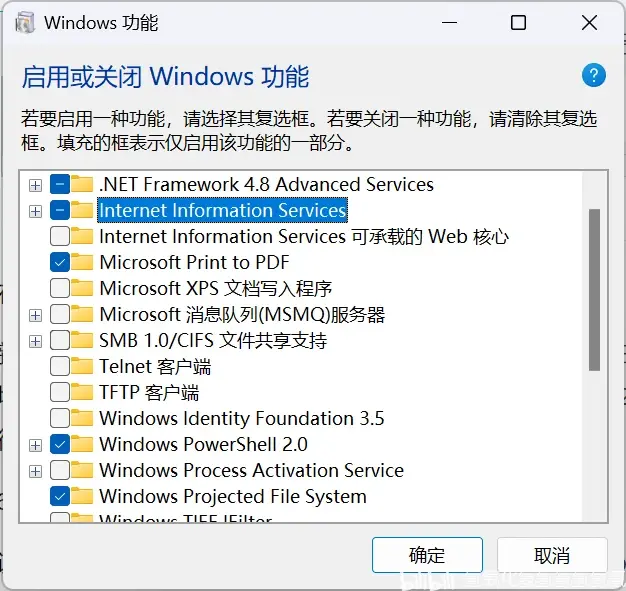Click the folder icon next to Telnet 客户端
Viewport: 626px width, 591px height.
(x=82, y=366)
